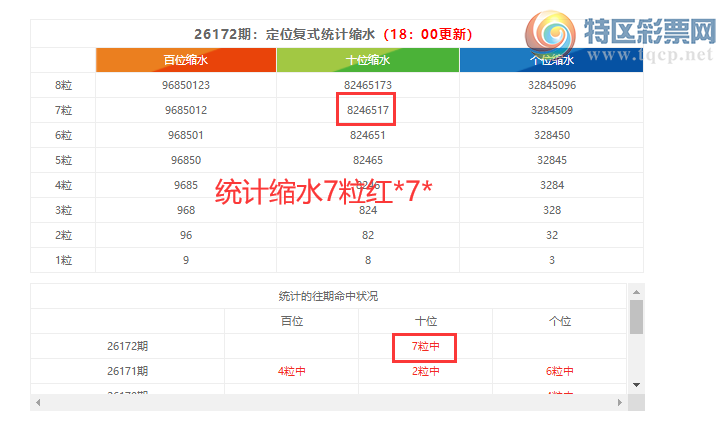Select the value 968501
This screenshot has height=424, width=726.
point(186,135)
